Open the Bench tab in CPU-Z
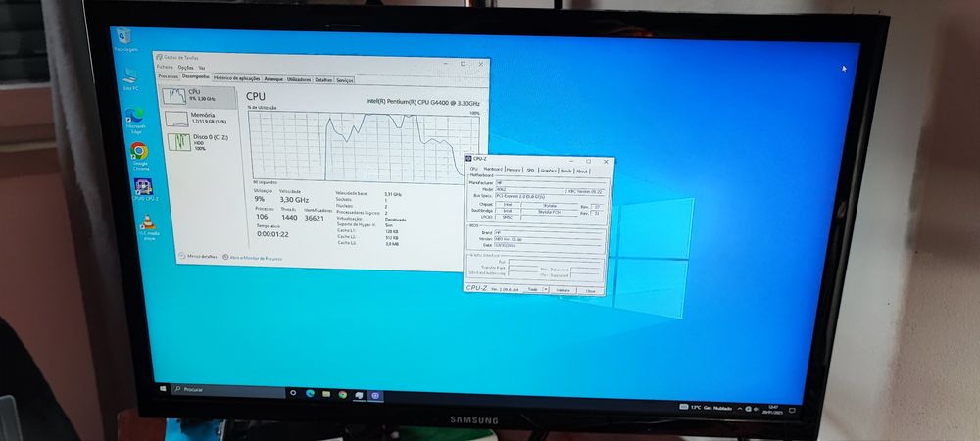The image size is (980, 441). 565,171
